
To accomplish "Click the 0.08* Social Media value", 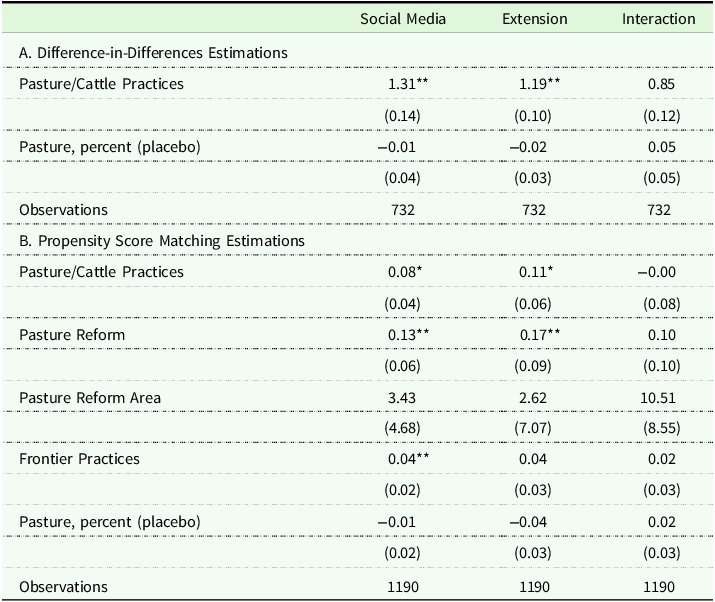I will (x=405, y=272).
